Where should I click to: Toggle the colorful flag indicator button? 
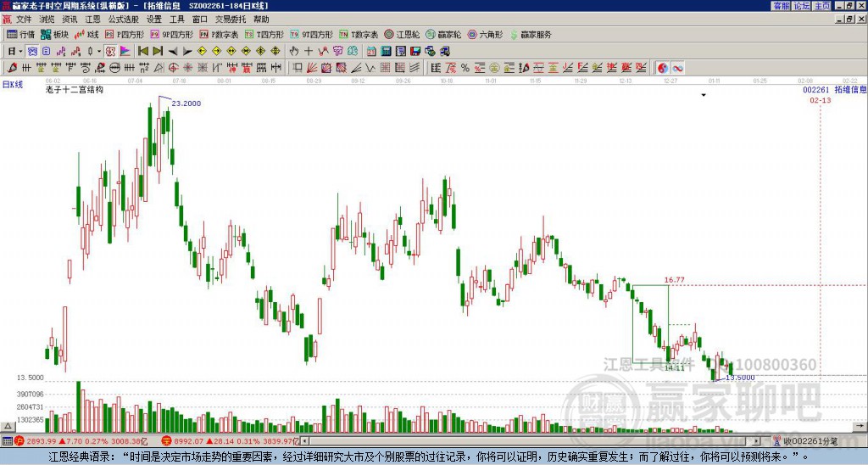click(x=125, y=52)
